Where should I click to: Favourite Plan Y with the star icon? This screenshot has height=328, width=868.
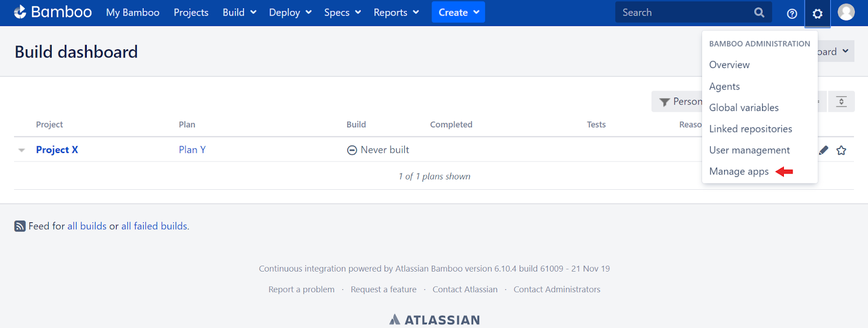pyautogui.click(x=841, y=150)
